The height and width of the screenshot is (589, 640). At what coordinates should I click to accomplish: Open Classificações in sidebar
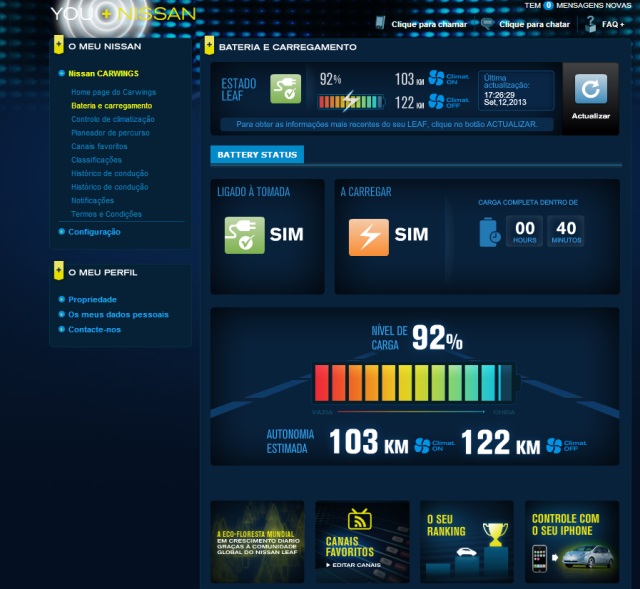[96, 160]
